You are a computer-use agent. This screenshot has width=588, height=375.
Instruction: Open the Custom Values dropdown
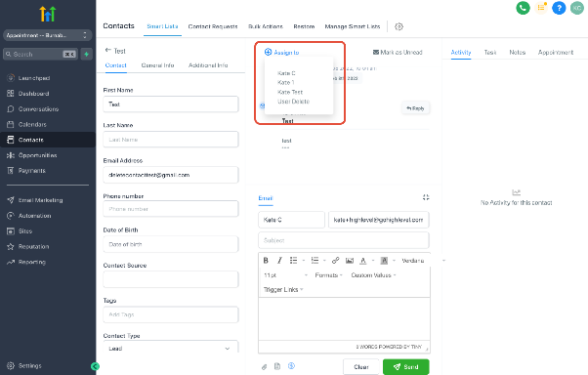pos(373,275)
